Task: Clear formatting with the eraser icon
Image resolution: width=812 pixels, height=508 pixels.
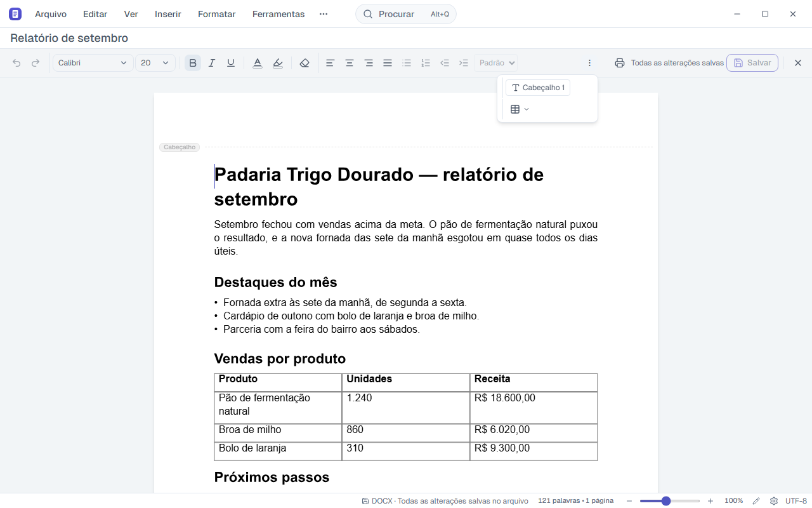Action: click(304, 63)
